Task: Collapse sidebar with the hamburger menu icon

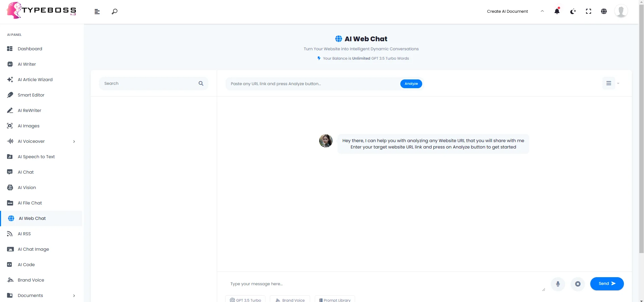Action: coord(97,12)
